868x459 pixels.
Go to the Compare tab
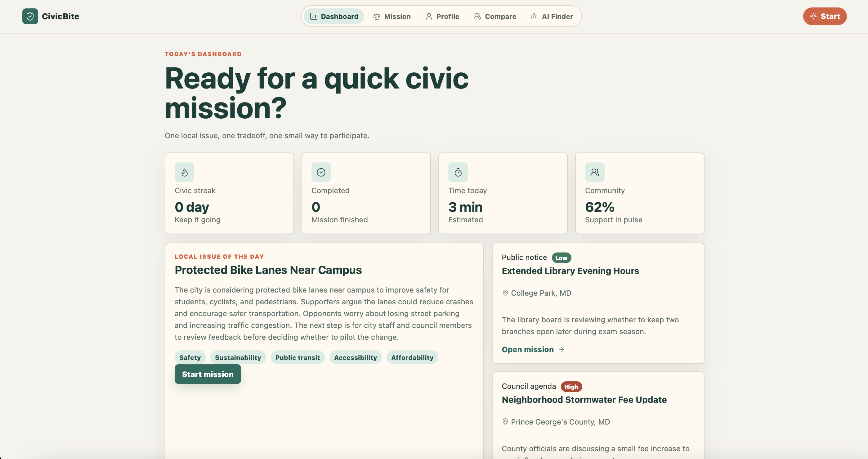pyautogui.click(x=495, y=16)
